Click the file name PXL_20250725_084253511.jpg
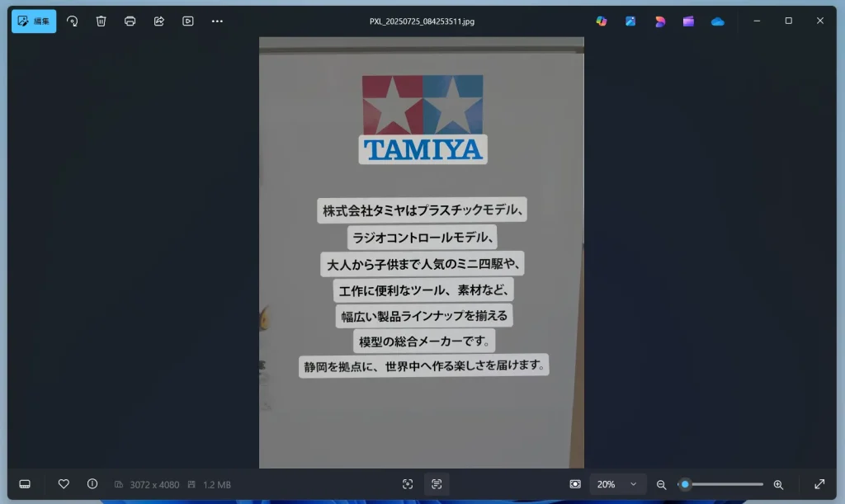The height and width of the screenshot is (504, 845). [x=422, y=21]
